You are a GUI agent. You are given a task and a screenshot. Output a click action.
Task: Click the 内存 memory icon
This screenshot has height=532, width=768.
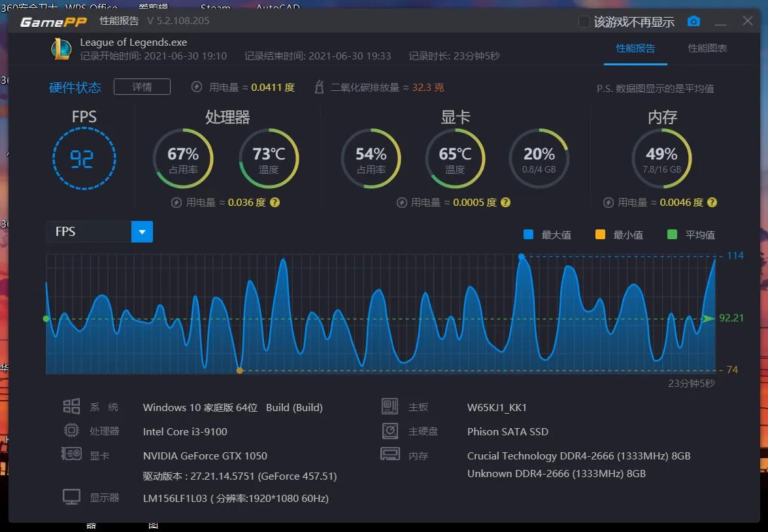pyautogui.click(x=390, y=454)
